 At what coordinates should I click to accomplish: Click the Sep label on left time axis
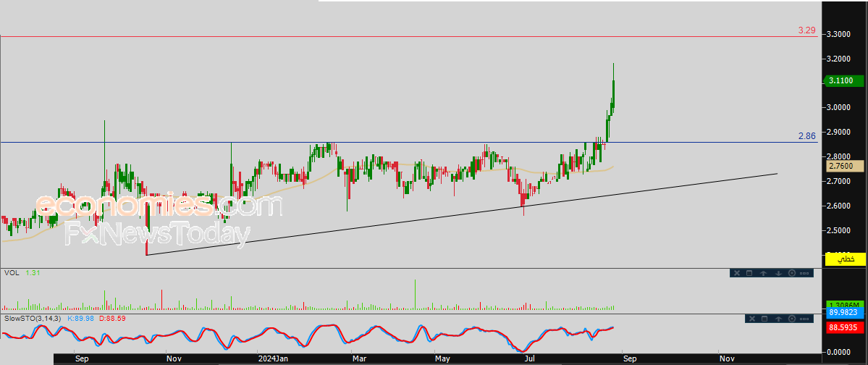(81, 359)
